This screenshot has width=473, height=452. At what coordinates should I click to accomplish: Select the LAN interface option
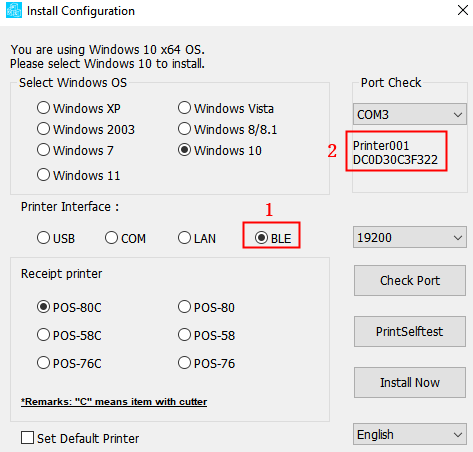[x=197, y=238]
